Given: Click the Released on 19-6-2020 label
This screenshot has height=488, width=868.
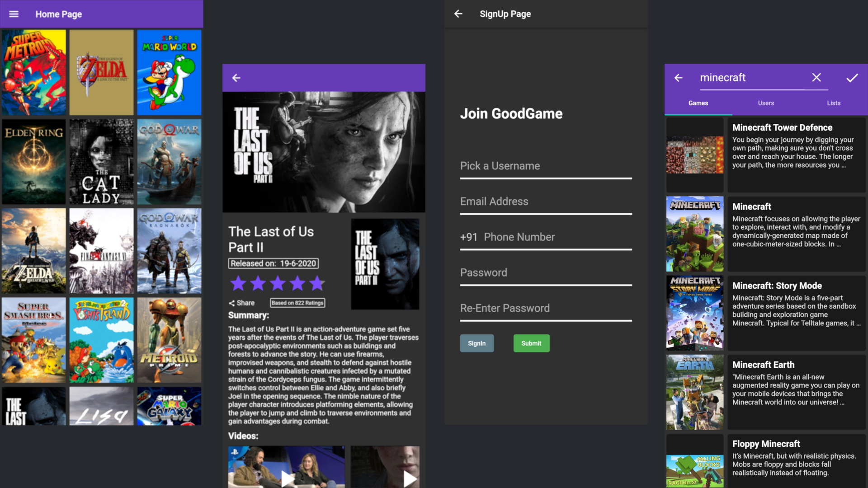Looking at the screenshot, I should [x=274, y=263].
